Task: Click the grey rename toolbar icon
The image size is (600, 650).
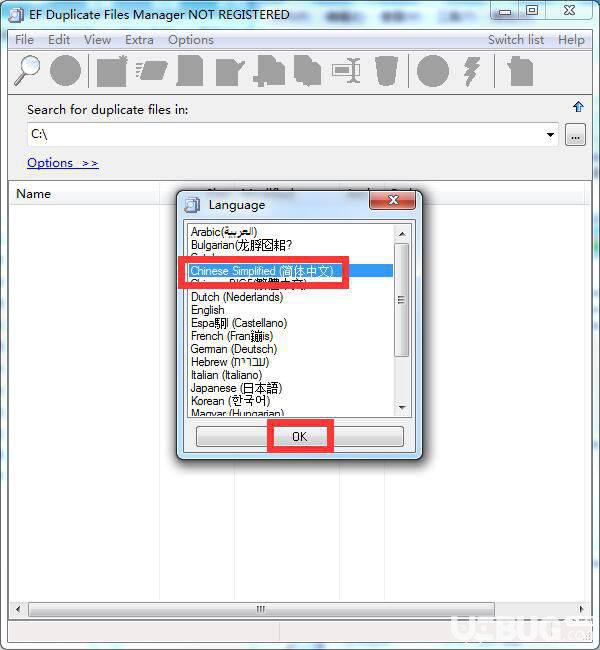Action: [x=347, y=70]
